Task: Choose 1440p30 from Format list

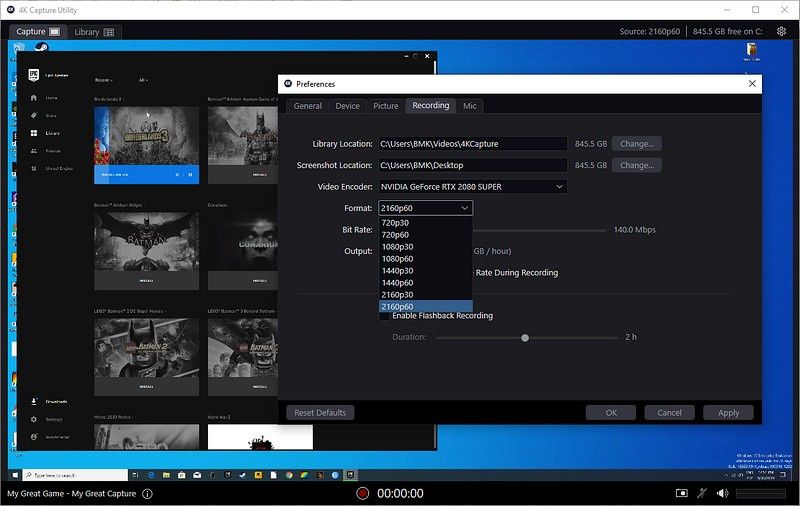Action: click(426, 271)
